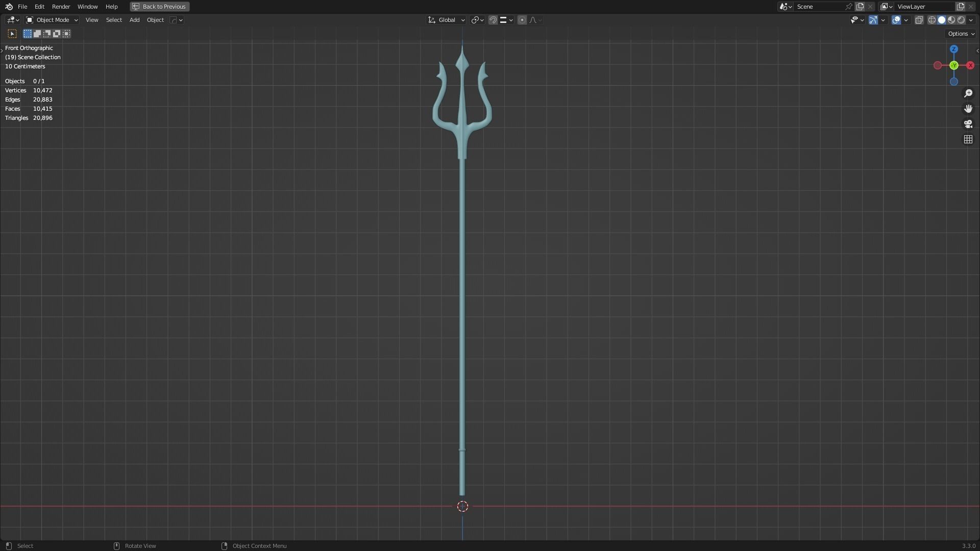Click the negative X axis gizmo circle
980x551 pixels.
[x=938, y=65]
